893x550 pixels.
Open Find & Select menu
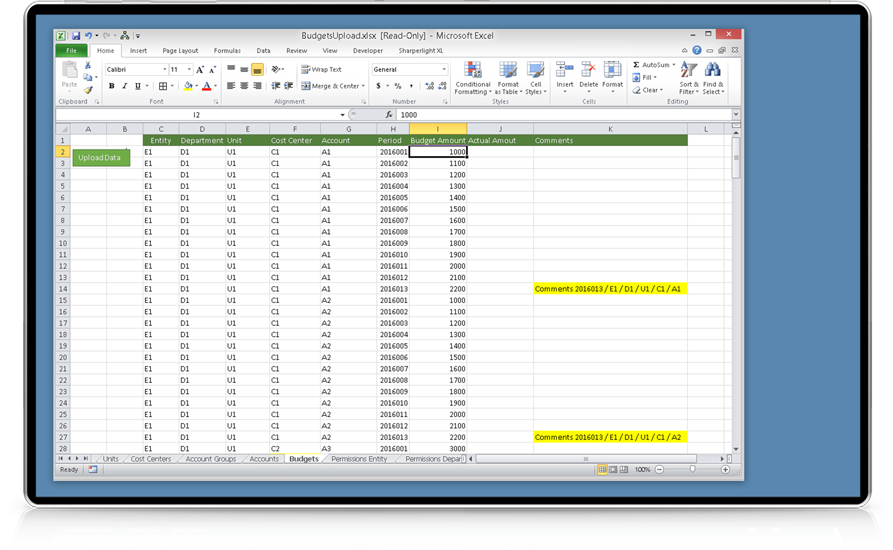pyautogui.click(x=713, y=78)
